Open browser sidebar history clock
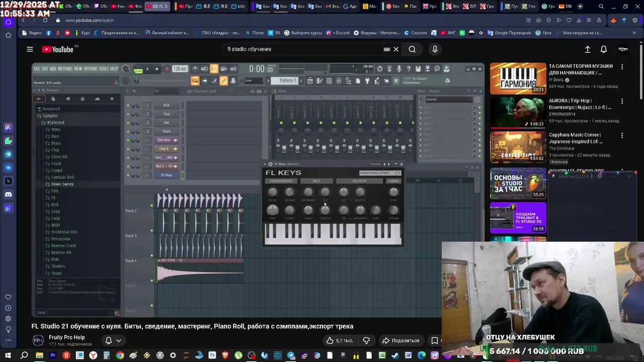The height and width of the screenshot is (362, 644). coord(8,308)
